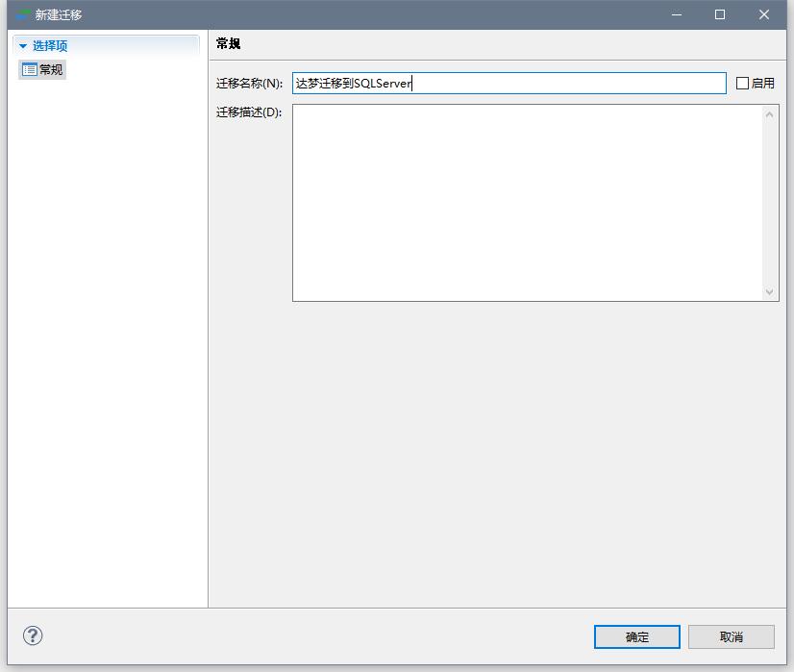Click the description box scroll up arrow
This screenshot has width=794, height=672.
pos(769,114)
